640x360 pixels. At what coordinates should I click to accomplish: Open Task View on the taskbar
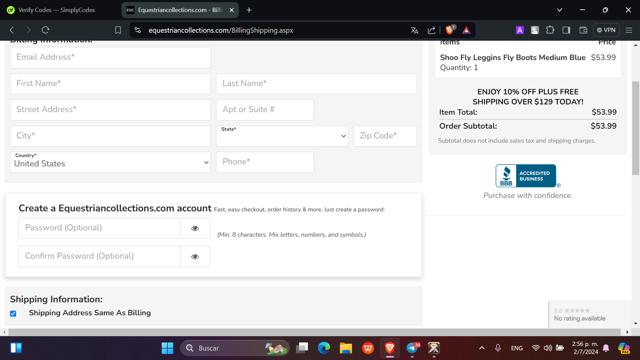pos(302,348)
